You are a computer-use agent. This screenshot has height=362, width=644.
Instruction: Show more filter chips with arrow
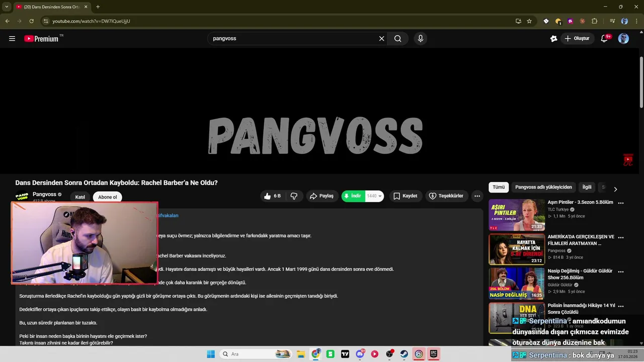click(615, 189)
